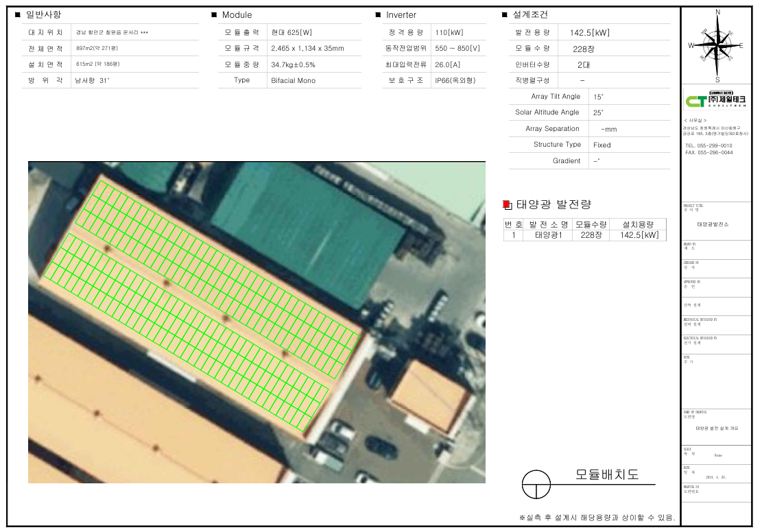Image resolution: width=762 pixels, height=532 pixels.
Task: Click the circled crosshair drawing title symbol
Action: pos(536,485)
